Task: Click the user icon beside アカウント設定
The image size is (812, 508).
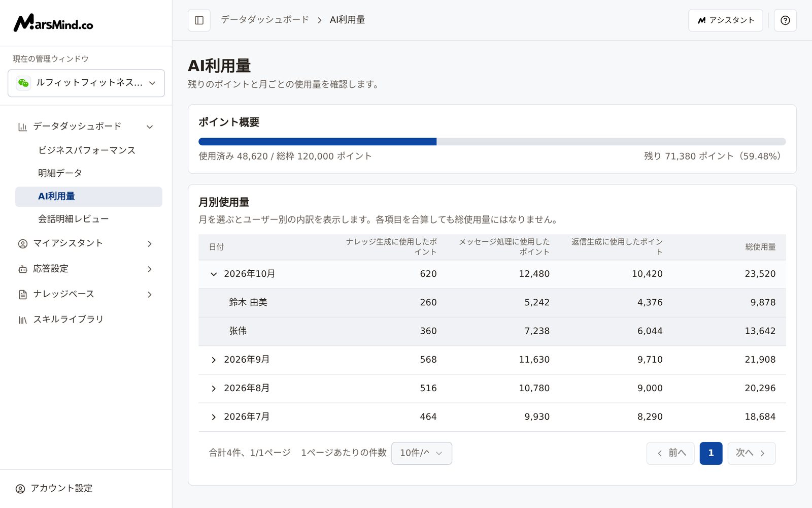Action: pyautogui.click(x=20, y=489)
